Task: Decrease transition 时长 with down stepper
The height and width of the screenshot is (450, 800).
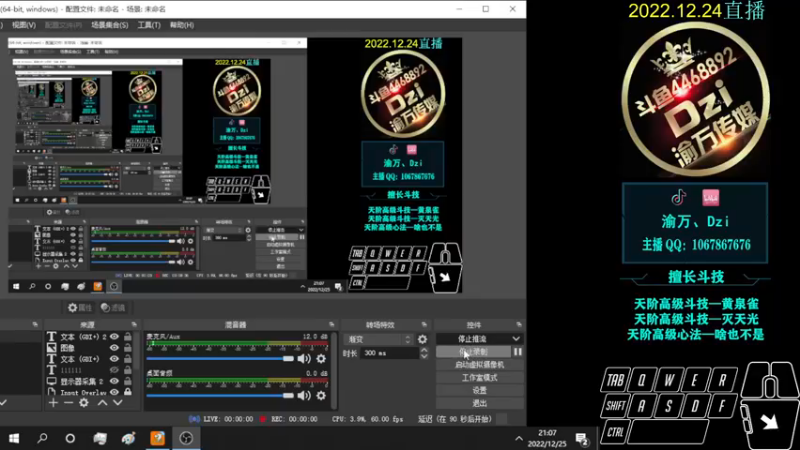Action: 424,356
